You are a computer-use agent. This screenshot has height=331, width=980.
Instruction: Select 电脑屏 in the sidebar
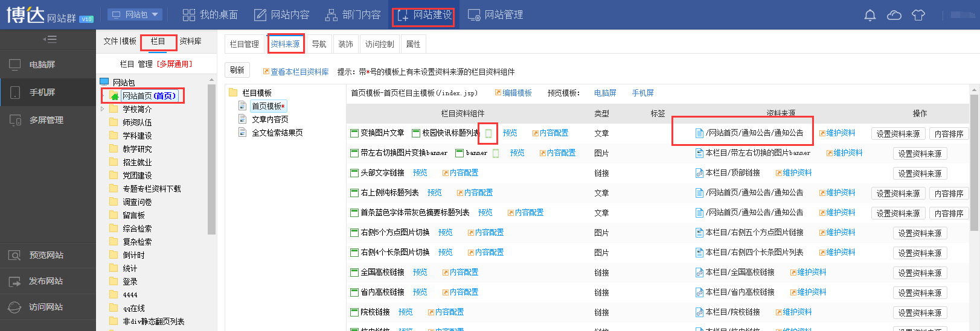[48, 65]
